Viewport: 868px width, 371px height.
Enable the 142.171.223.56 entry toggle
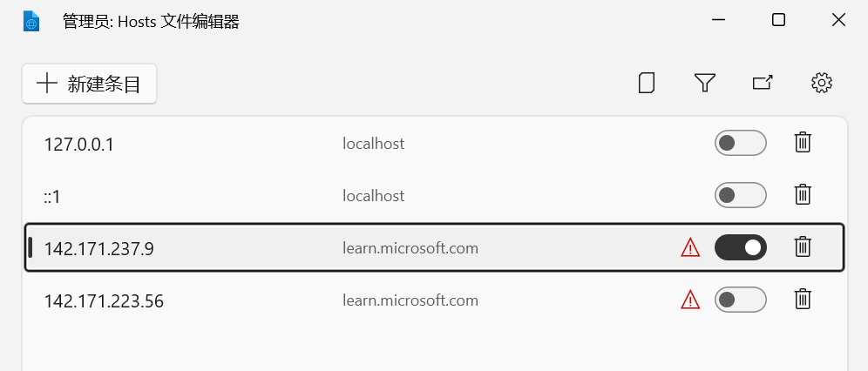click(740, 300)
